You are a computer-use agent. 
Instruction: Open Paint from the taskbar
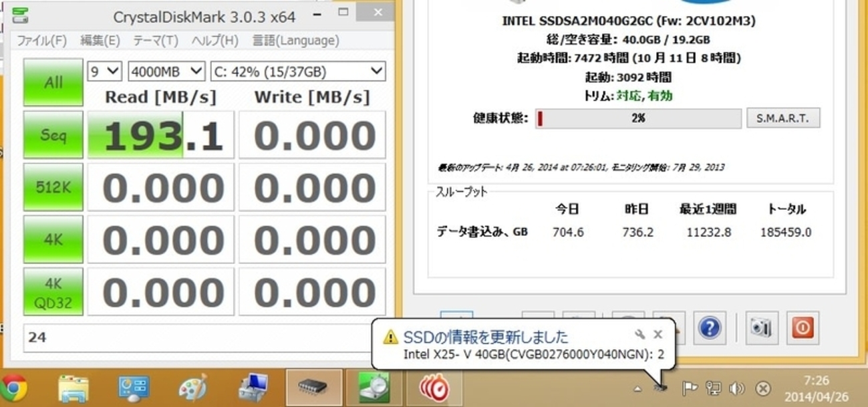(193, 388)
